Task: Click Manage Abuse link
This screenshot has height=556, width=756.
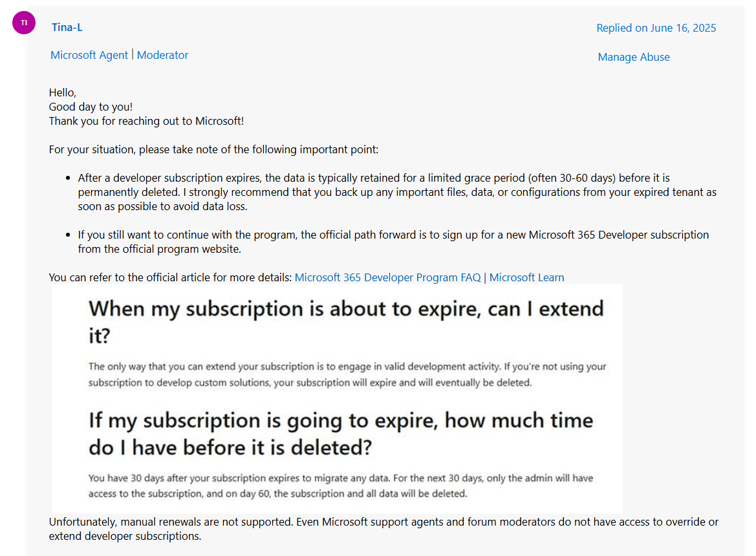Action: point(634,57)
